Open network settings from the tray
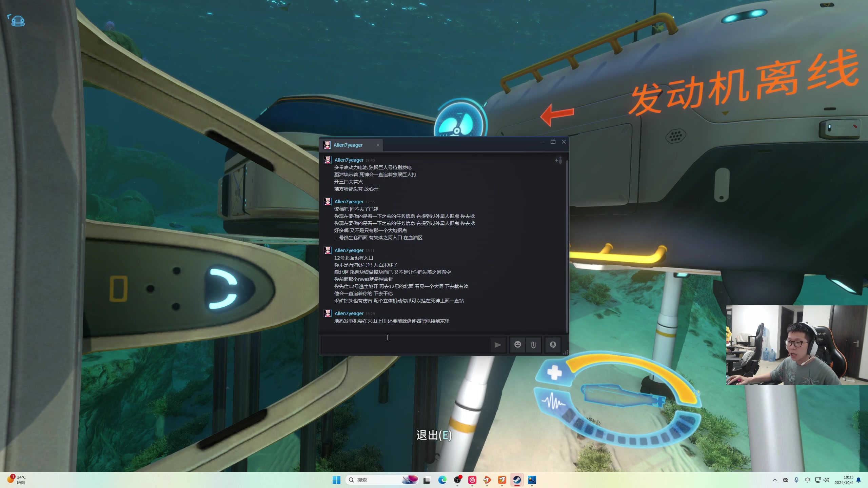 [x=818, y=480]
